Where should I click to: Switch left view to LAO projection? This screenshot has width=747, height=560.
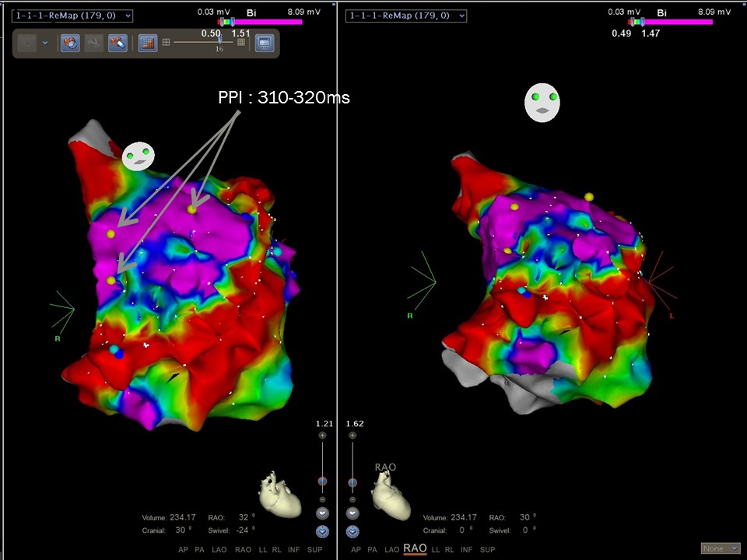click(x=219, y=550)
